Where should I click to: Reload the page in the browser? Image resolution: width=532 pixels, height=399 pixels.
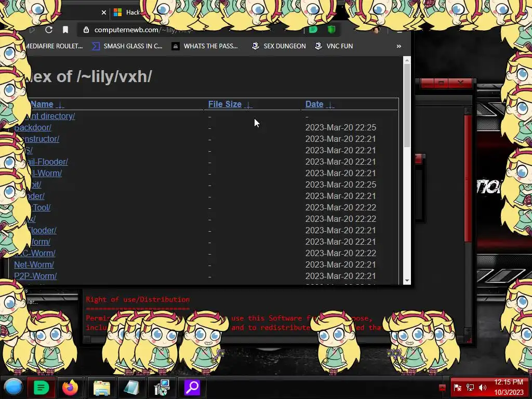(x=49, y=30)
